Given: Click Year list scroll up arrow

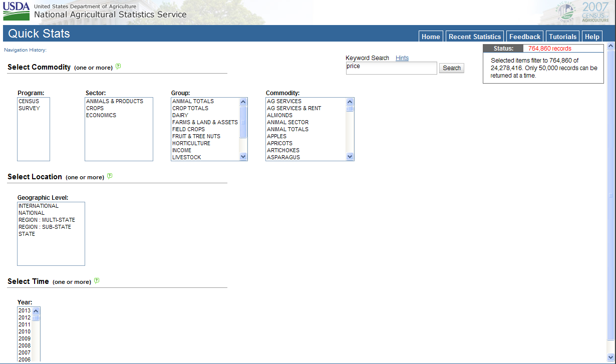Looking at the screenshot, I should point(36,311).
